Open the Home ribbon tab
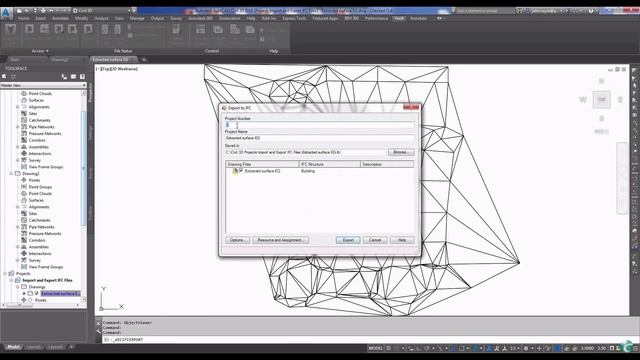The width and height of the screenshot is (640, 360). 23,18
